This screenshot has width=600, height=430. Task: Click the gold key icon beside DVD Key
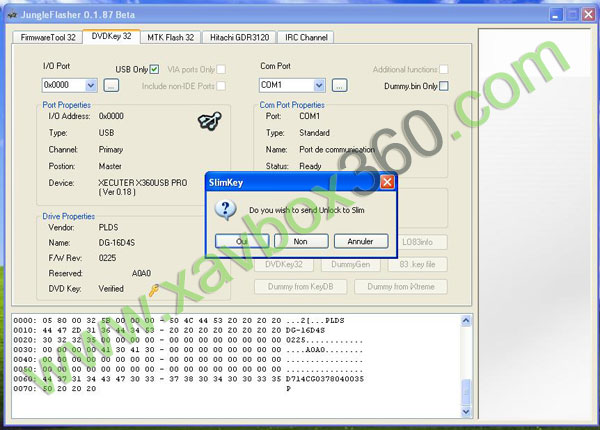(154, 290)
